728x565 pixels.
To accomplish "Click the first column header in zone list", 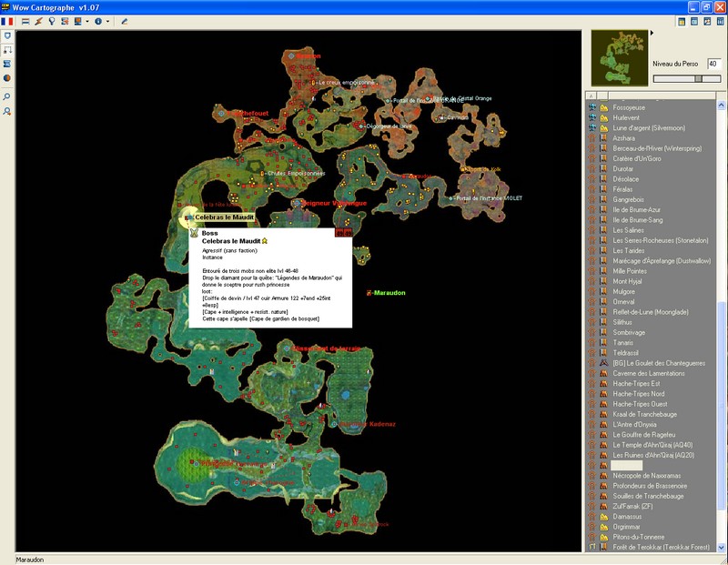I will click(x=591, y=96).
